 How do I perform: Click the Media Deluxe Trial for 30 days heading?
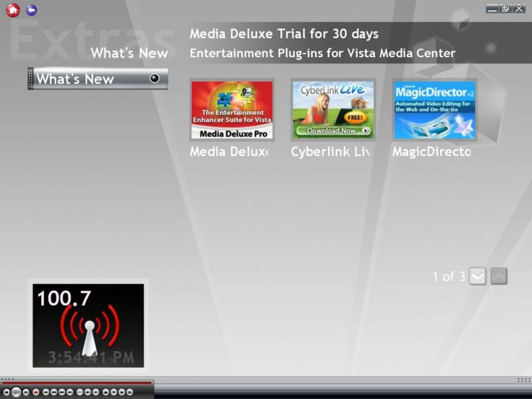[284, 34]
